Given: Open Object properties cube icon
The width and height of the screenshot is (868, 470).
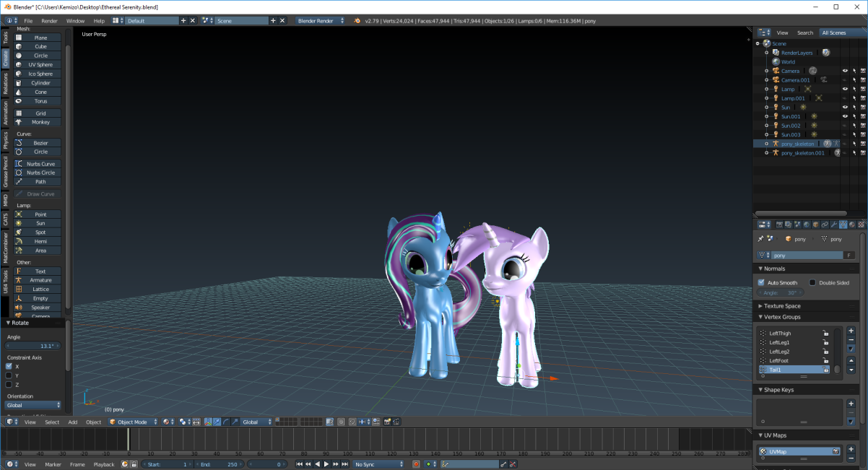Looking at the screenshot, I should pos(817,225).
